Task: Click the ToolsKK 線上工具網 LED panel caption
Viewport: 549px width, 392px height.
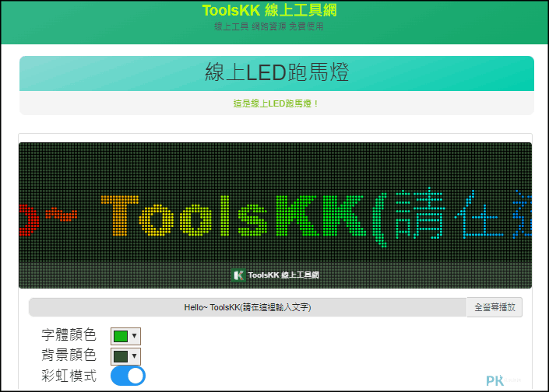Action: click(283, 275)
